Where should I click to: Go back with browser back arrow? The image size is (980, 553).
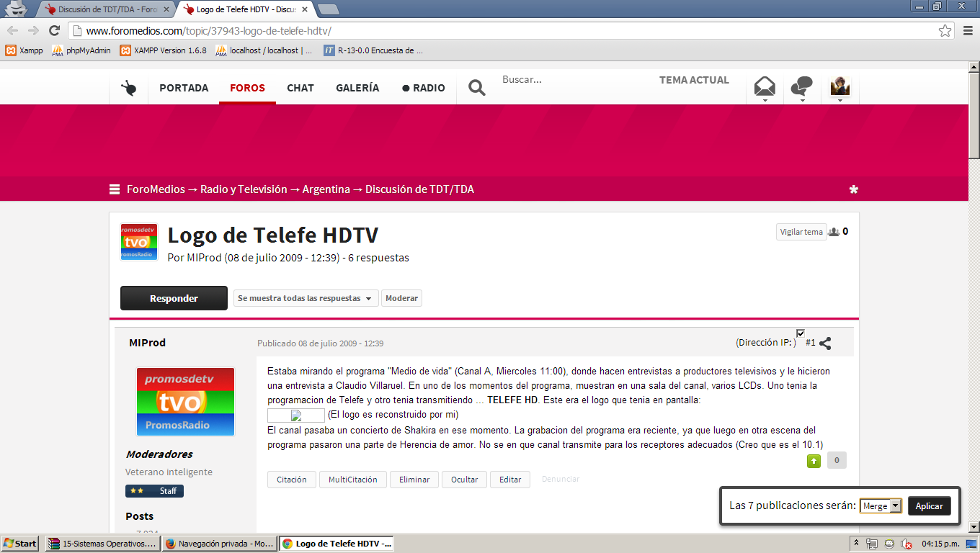pos(12,30)
